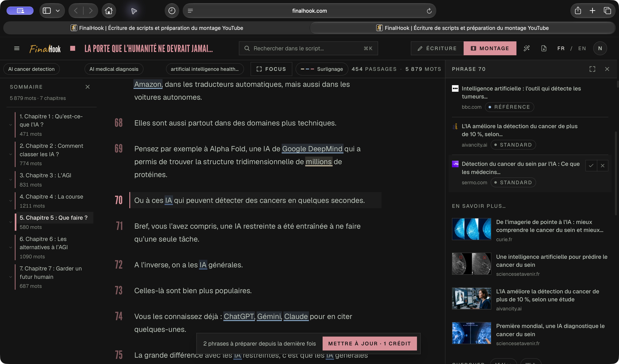Click the reader view icon in address bar
Image resolution: width=619 pixels, height=364 pixels.
(x=190, y=11)
